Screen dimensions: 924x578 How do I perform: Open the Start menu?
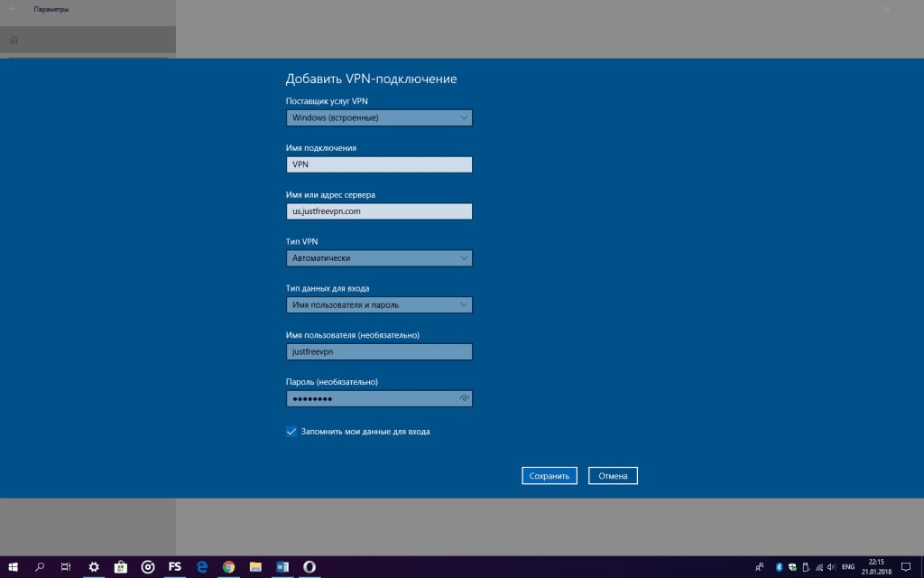[13, 567]
